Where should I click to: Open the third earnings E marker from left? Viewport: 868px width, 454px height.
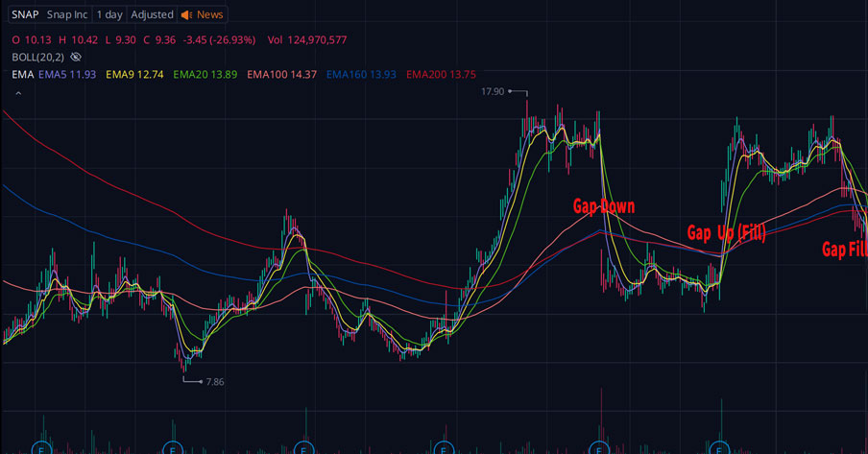pyautogui.click(x=303, y=449)
